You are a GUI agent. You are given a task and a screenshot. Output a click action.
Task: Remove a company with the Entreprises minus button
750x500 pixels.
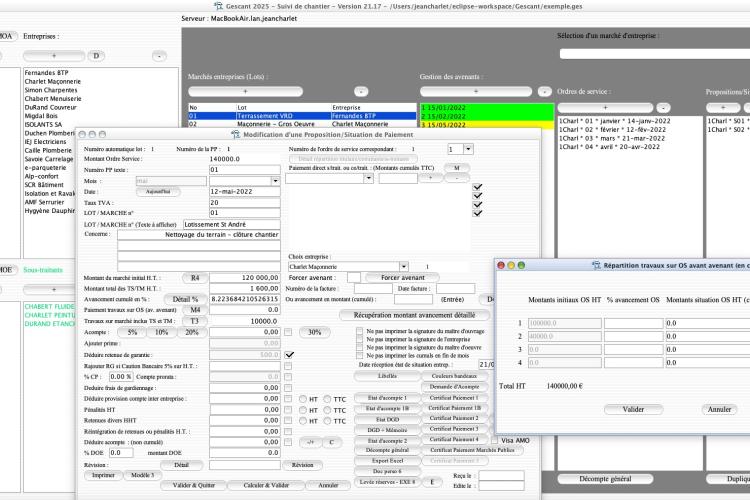point(159,56)
